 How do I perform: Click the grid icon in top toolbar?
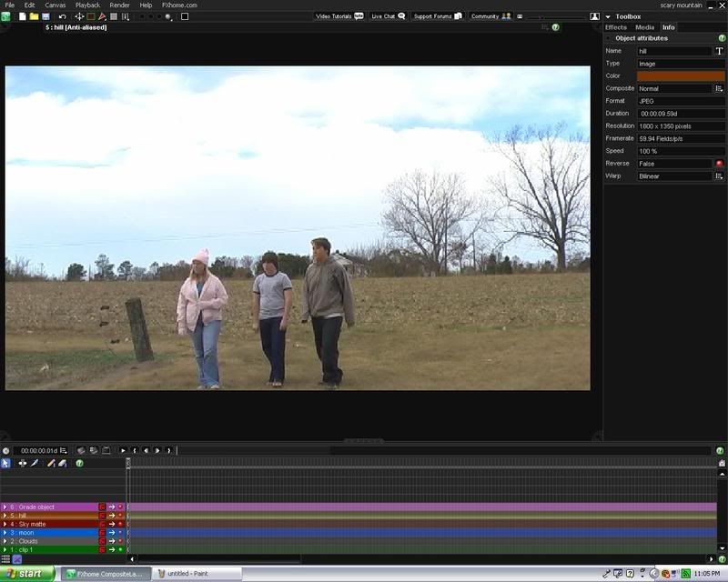pyautogui.click(x=114, y=16)
